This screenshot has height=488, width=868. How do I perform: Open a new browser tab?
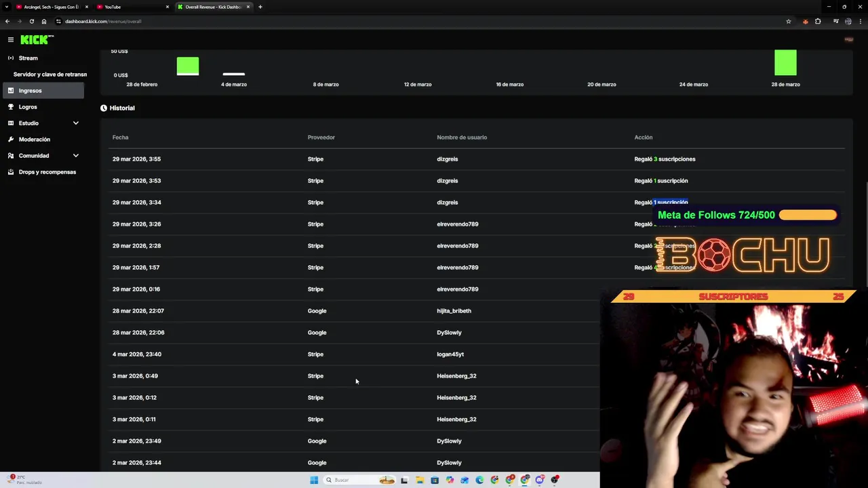pyautogui.click(x=260, y=7)
